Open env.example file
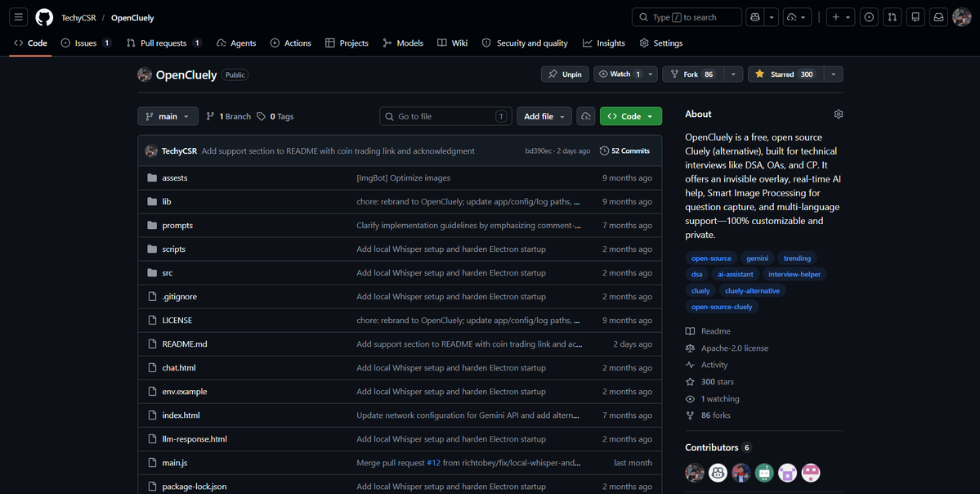Image resolution: width=980 pixels, height=494 pixels. [185, 392]
